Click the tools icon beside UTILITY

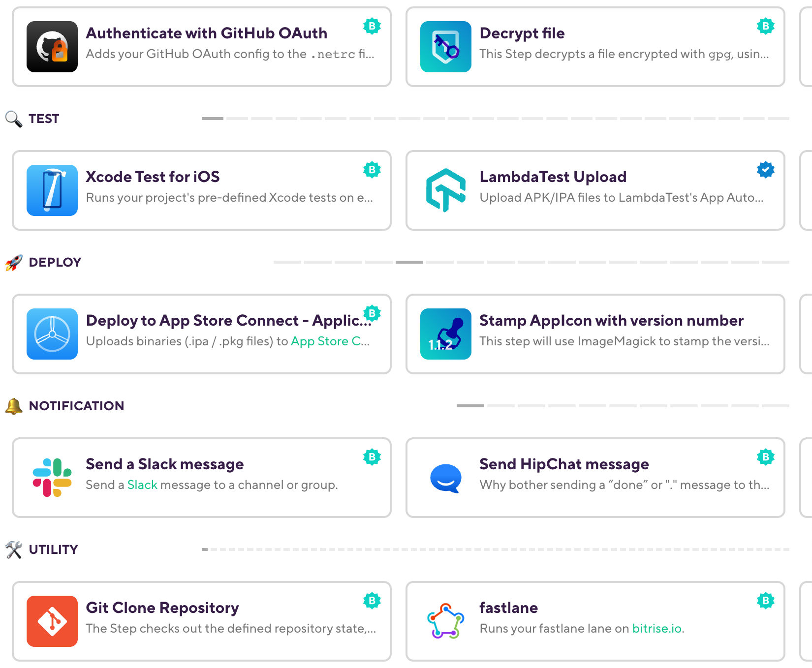point(14,549)
